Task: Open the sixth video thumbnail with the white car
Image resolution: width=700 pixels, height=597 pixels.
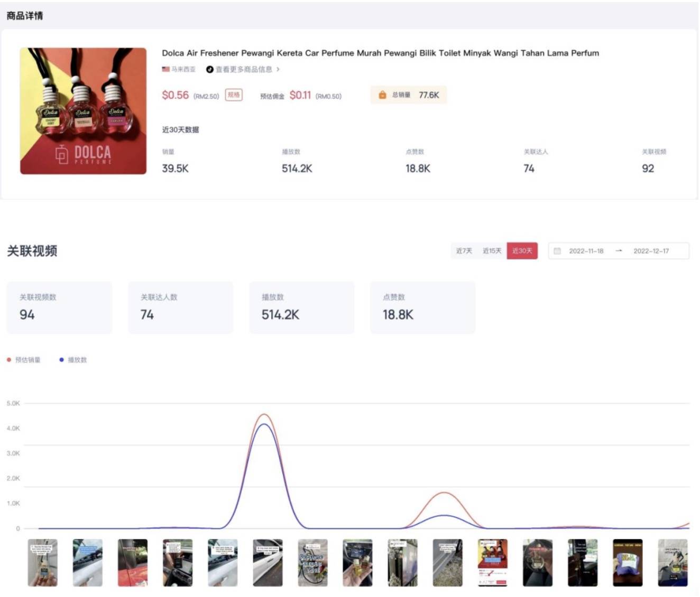Action: 268,563
